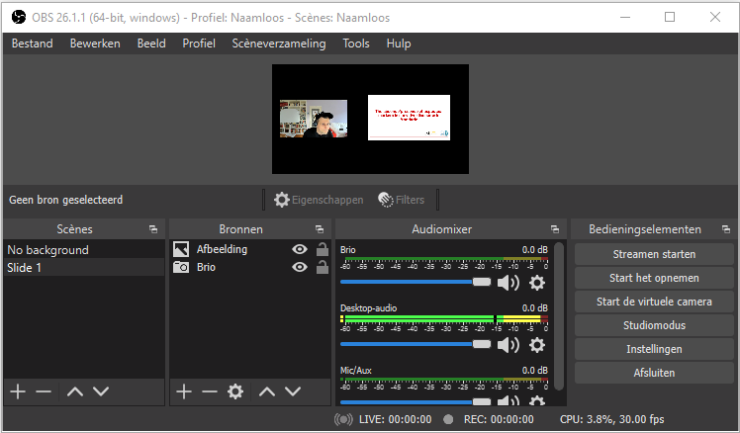Viewport: 740px width, 433px height.
Task: Enable Studiomodus
Action: [654, 325]
